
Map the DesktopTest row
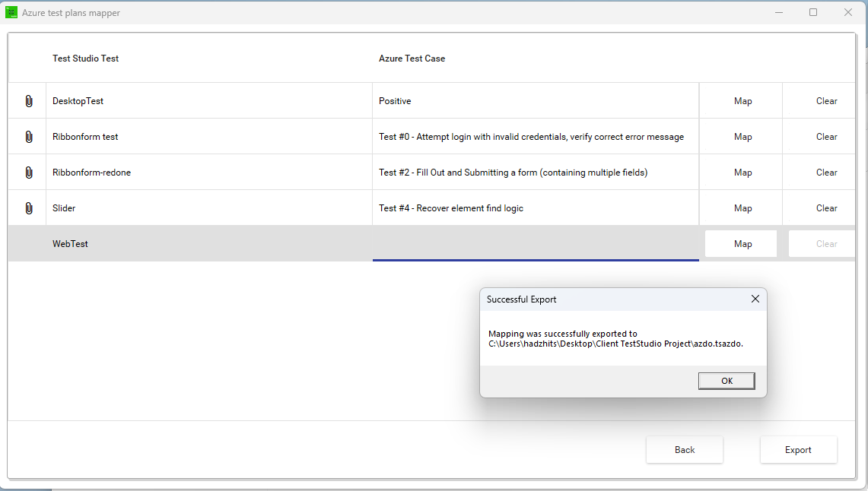(742, 101)
